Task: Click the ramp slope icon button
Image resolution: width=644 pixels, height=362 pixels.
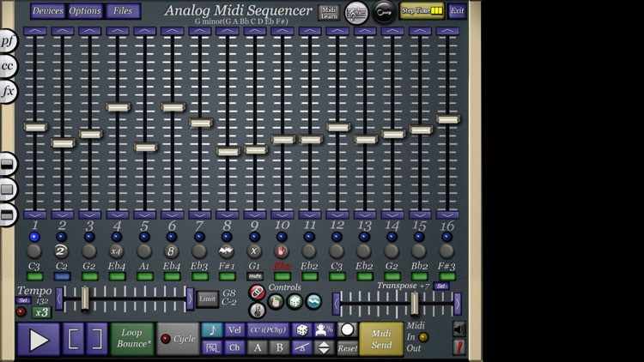Action: pyautogui.click(x=302, y=347)
